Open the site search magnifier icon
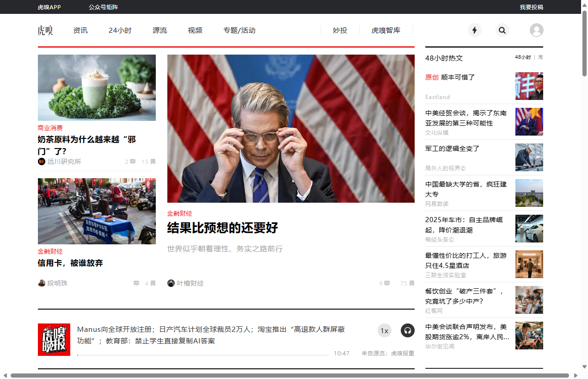The image size is (588, 379). [x=502, y=30]
